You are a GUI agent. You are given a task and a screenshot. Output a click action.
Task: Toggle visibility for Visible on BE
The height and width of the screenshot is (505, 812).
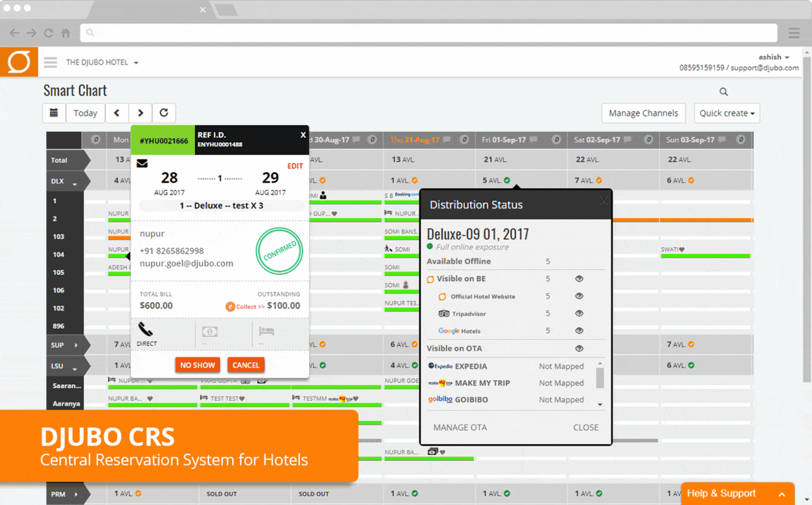tap(579, 279)
